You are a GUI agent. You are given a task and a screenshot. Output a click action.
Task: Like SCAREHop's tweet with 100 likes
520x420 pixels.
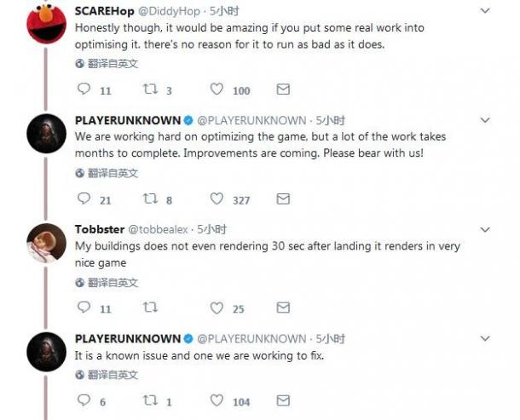click(x=217, y=89)
